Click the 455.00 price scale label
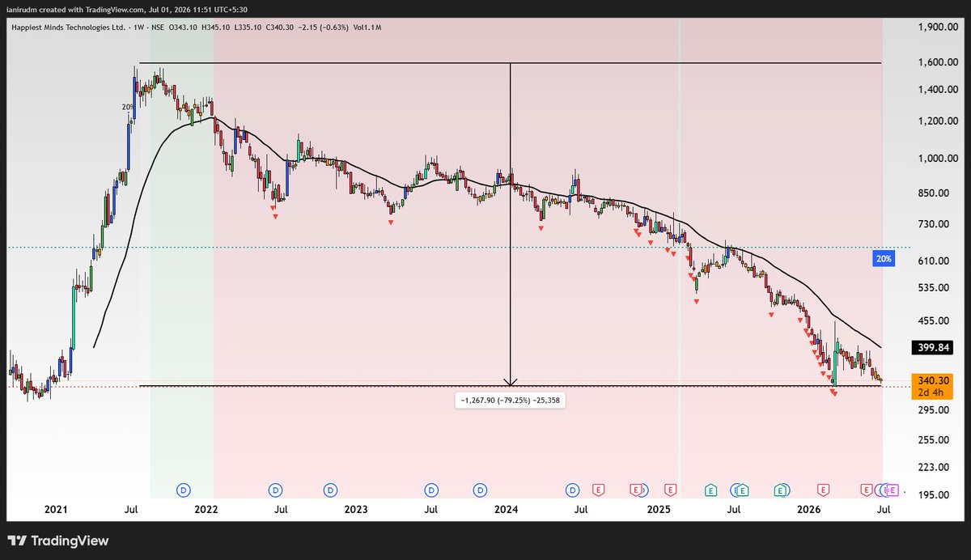This screenshot has height=560, width=971. (934, 320)
